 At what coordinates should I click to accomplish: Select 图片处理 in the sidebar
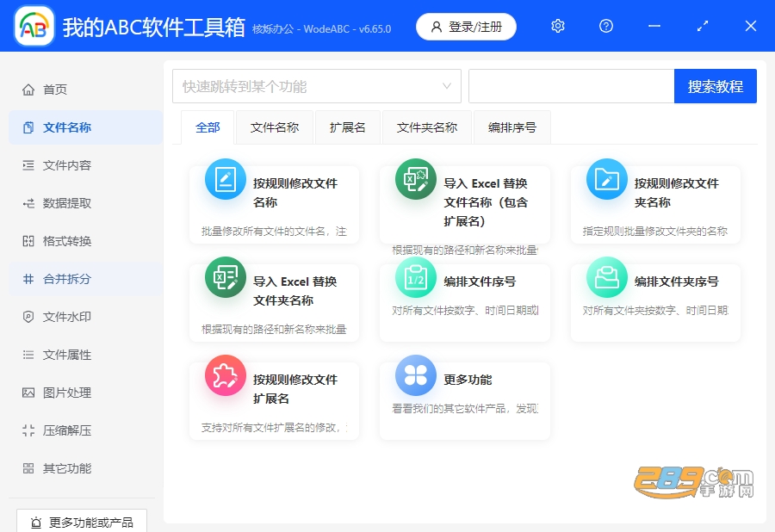85,393
